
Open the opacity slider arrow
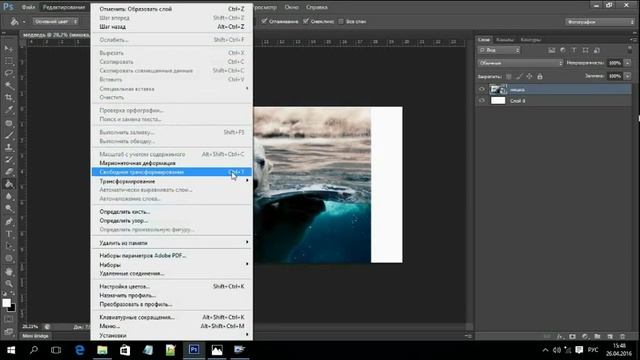coord(627,63)
